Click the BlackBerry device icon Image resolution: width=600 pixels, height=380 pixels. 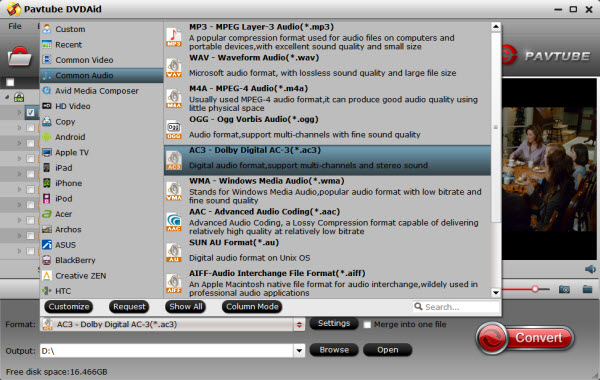pos(47,260)
